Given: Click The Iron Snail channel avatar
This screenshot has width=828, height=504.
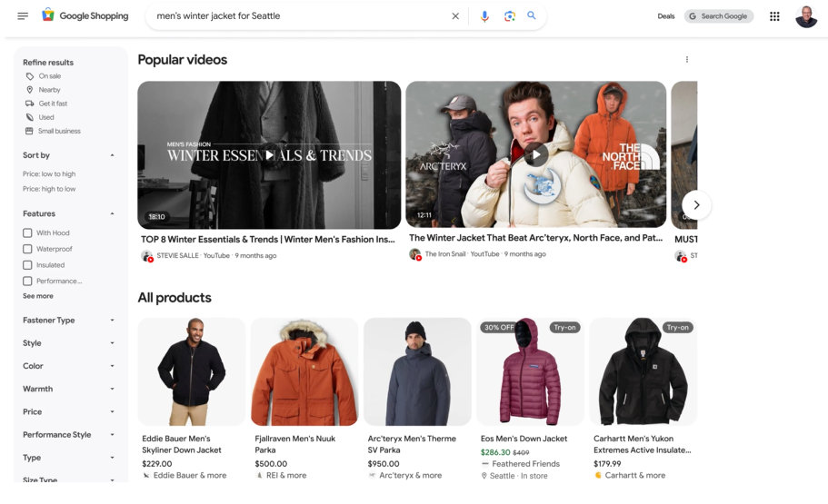Looking at the screenshot, I should click(415, 254).
